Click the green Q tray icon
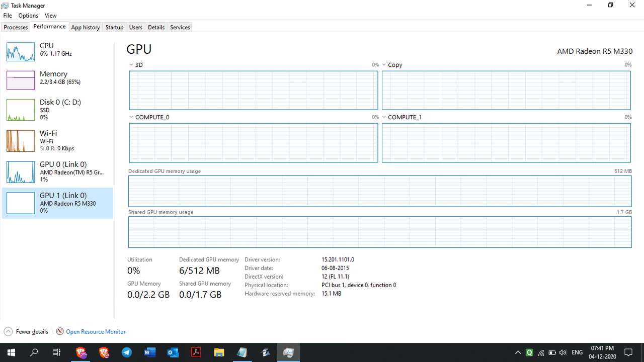The height and width of the screenshot is (362, 644). pyautogui.click(x=529, y=352)
